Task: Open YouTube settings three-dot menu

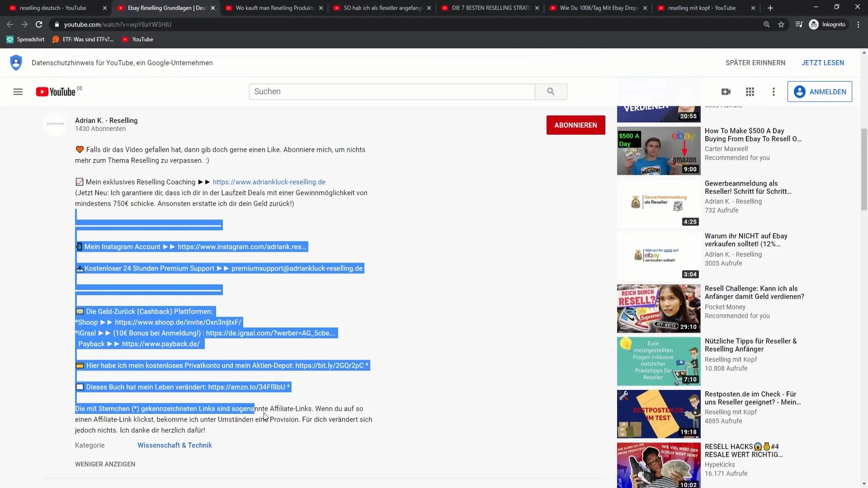Action: coord(774,92)
